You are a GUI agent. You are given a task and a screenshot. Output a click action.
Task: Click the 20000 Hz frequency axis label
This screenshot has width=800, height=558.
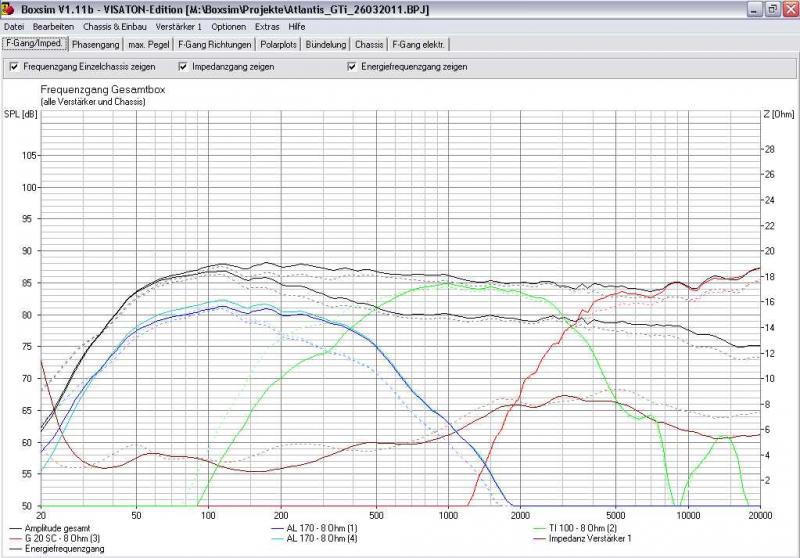760,515
